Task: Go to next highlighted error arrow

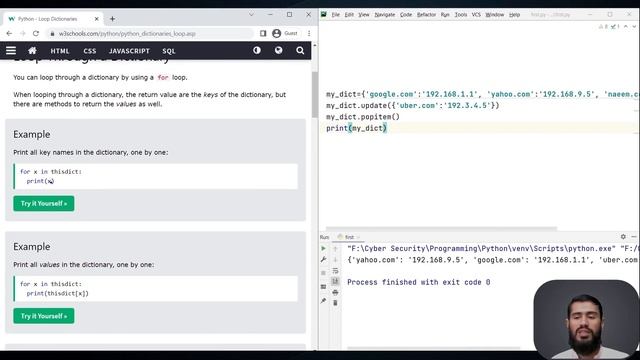Action: (x=634, y=27)
